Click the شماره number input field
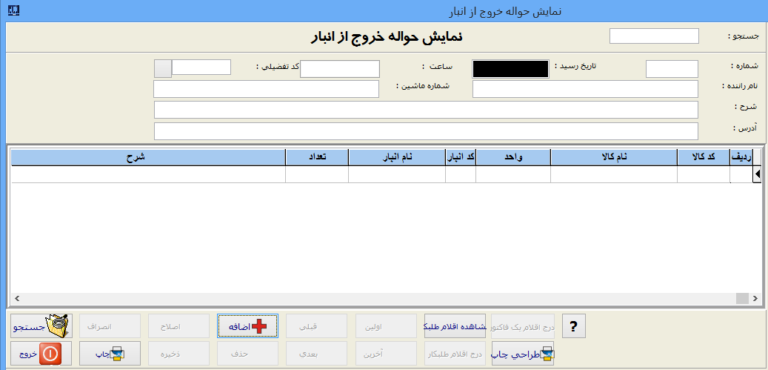 (x=672, y=69)
